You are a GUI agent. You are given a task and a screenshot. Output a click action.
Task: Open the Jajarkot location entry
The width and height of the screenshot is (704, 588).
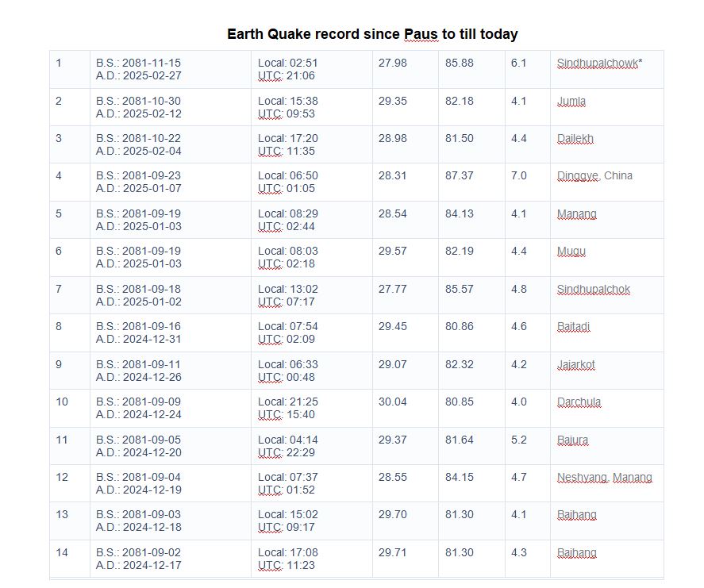(576, 365)
